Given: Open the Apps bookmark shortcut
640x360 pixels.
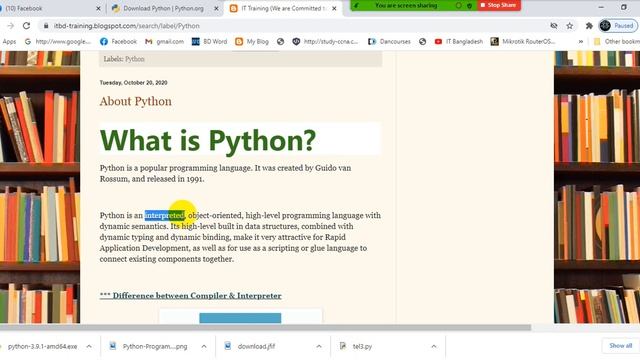Looking at the screenshot, I should [x=9, y=42].
